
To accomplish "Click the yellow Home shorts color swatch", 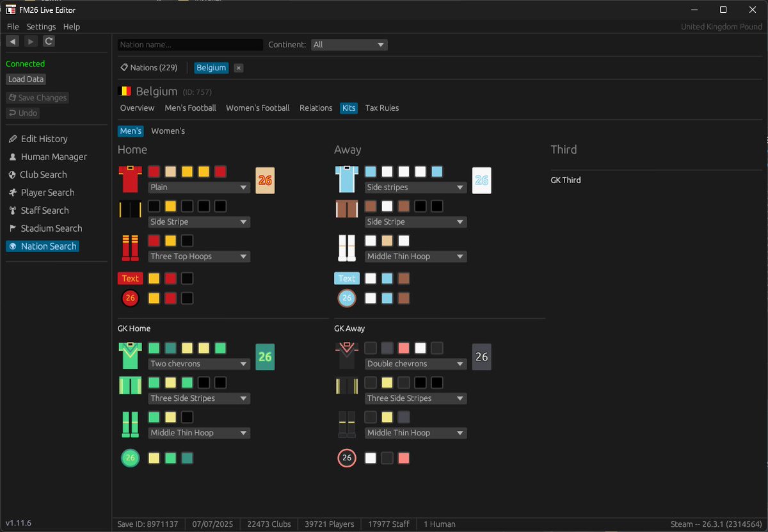I will point(171,207).
